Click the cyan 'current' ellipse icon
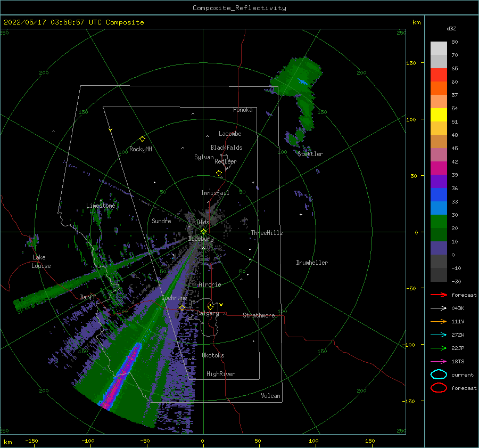The image size is (479, 448). point(439,374)
